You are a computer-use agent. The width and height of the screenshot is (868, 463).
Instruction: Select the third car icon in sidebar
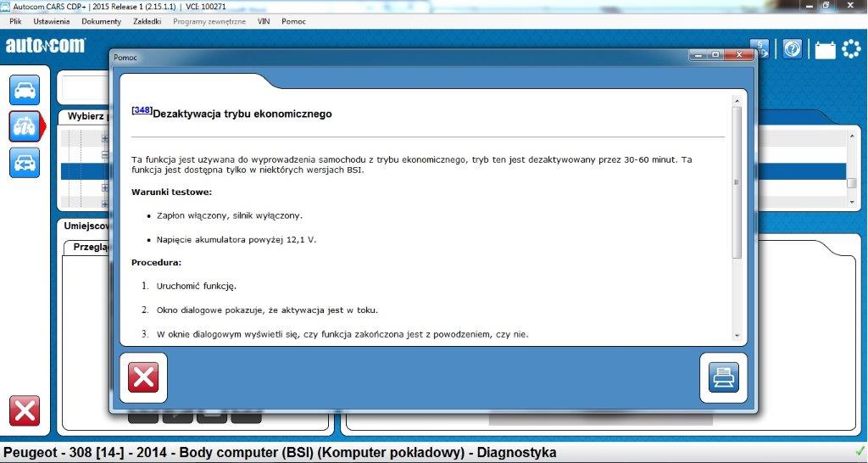pos(25,163)
